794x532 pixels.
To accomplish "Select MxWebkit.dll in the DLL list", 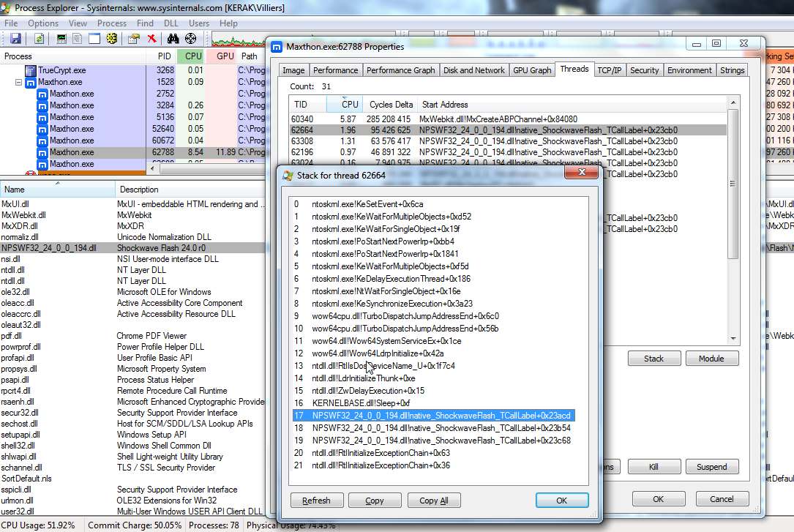I will pyautogui.click(x=132, y=215).
